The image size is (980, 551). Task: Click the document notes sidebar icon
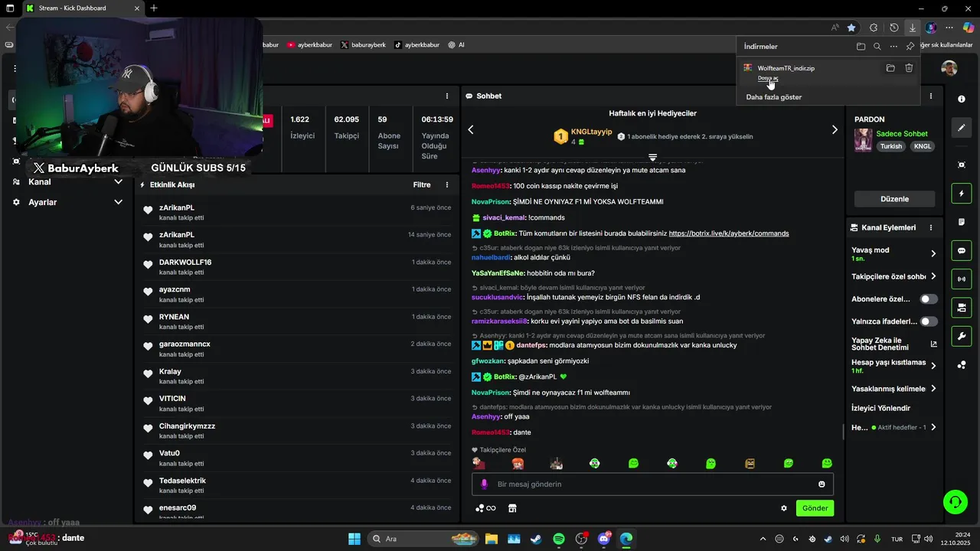click(962, 222)
